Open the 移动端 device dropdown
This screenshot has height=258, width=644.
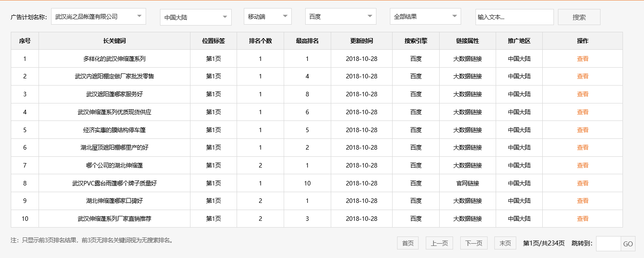(x=268, y=17)
